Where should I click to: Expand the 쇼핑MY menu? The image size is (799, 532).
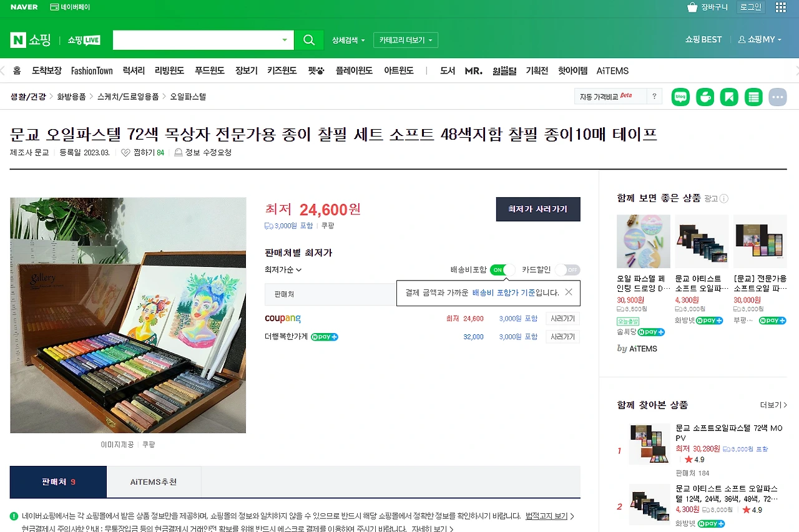coord(760,39)
